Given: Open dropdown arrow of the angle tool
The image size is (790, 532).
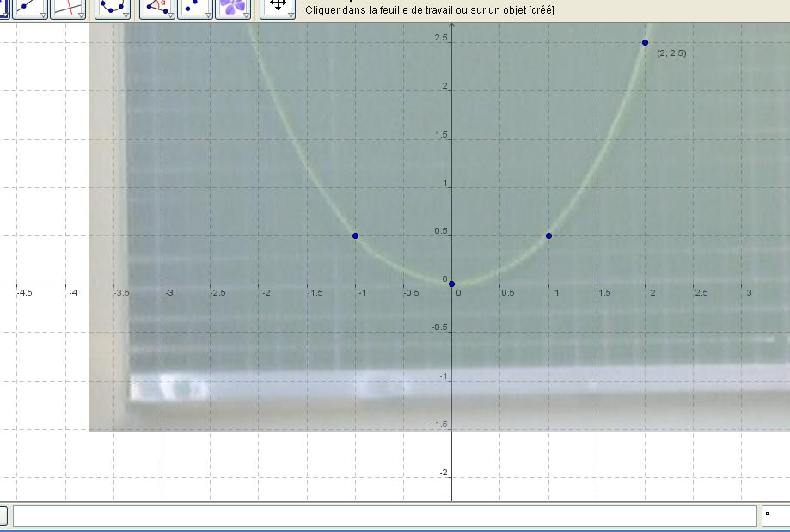Looking at the screenshot, I should (170, 16).
